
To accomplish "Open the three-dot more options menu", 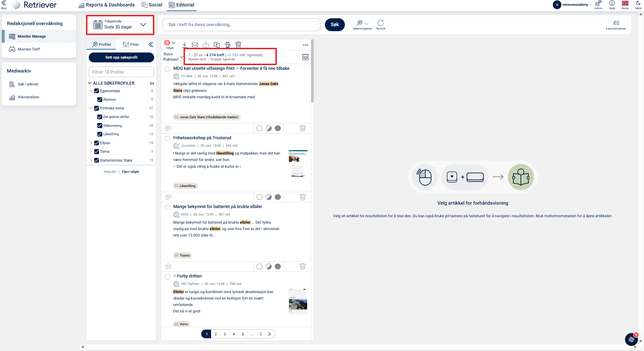I will tap(306, 45).
